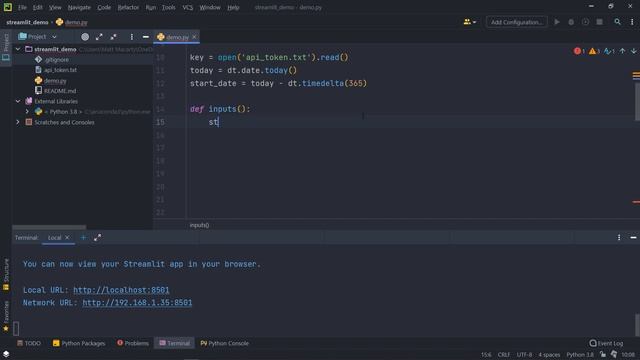Open the Navigate menu
This screenshot has width=640, height=360.
(x=79, y=7)
